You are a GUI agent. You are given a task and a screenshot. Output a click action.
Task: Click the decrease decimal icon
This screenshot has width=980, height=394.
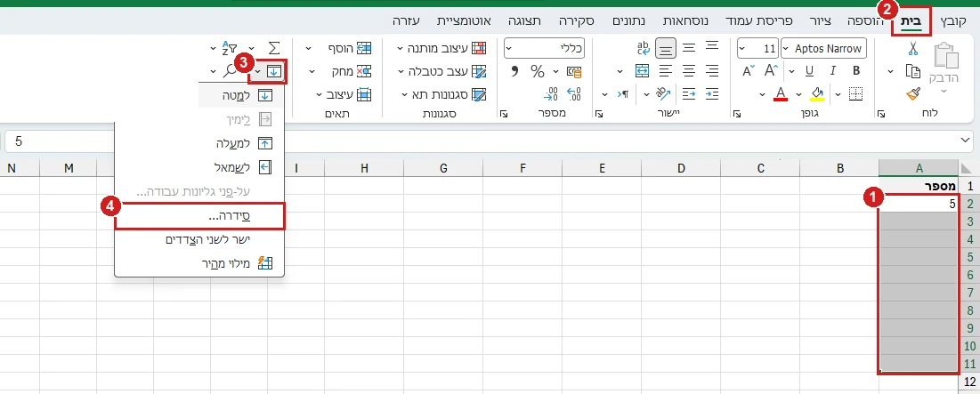[x=551, y=94]
